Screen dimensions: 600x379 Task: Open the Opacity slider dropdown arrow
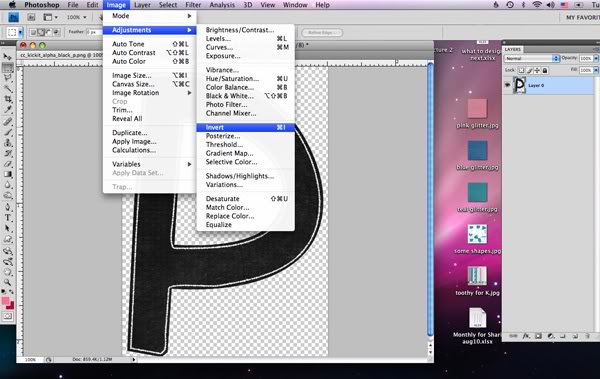pos(596,58)
